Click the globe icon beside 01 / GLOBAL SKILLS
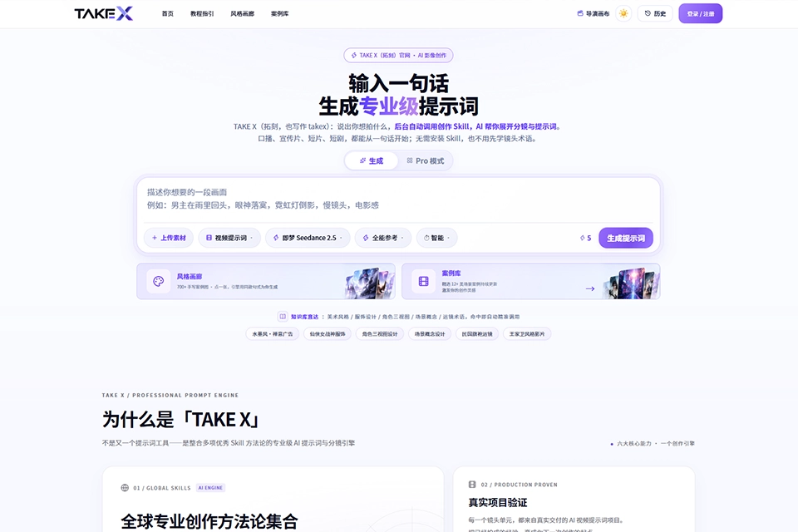Viewport: 798px width, 532px height. pyautogui.click(x=125, y=488)
